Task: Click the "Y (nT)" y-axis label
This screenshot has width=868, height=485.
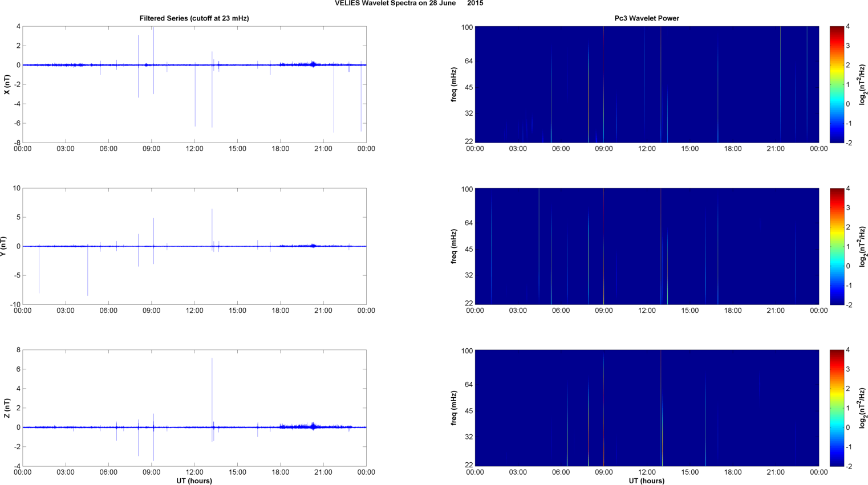Action: 3,246
